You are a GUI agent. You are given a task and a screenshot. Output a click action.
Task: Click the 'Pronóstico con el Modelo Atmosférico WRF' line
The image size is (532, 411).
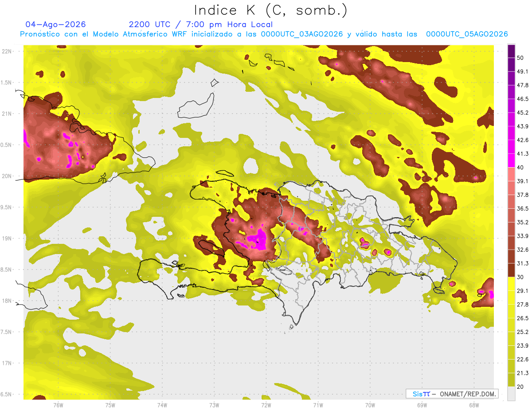(x=264, y=34)
